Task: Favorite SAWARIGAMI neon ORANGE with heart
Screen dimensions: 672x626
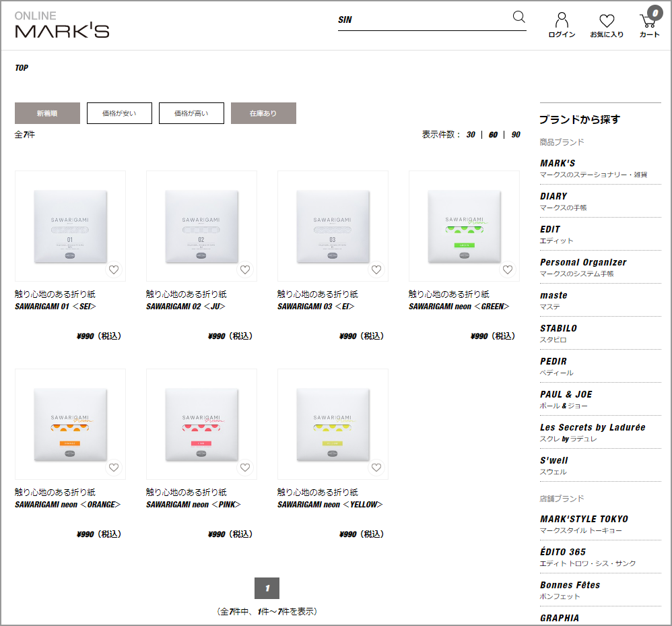Action: coord(114,468)
